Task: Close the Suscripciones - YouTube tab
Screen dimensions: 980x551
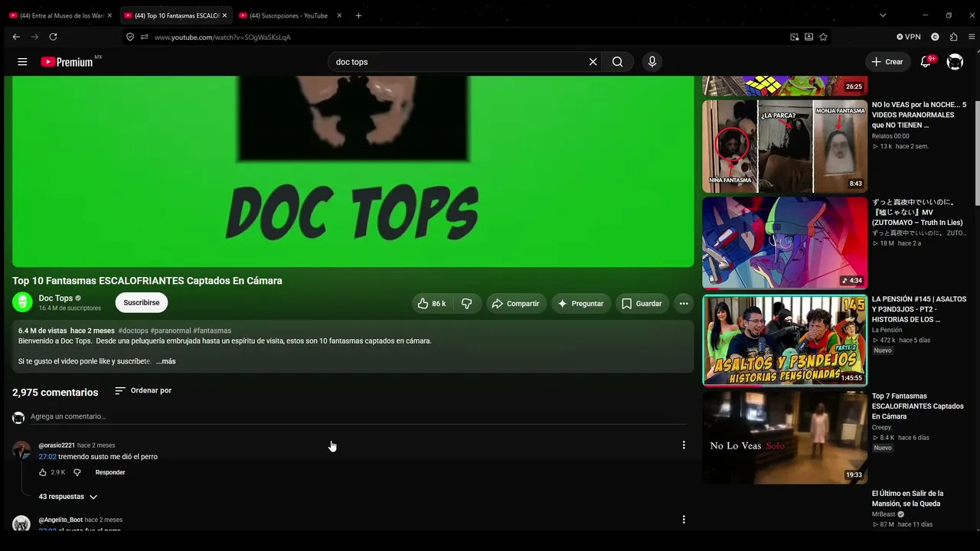Action: click(x=339, y=15)
